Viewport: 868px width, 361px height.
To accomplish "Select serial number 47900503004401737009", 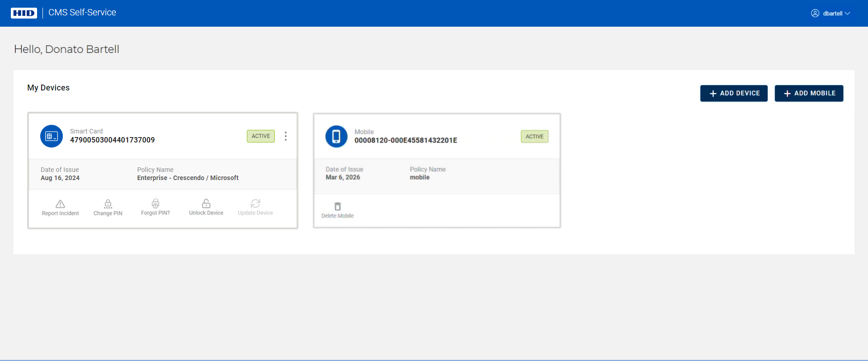I will (x=113, y=140).
